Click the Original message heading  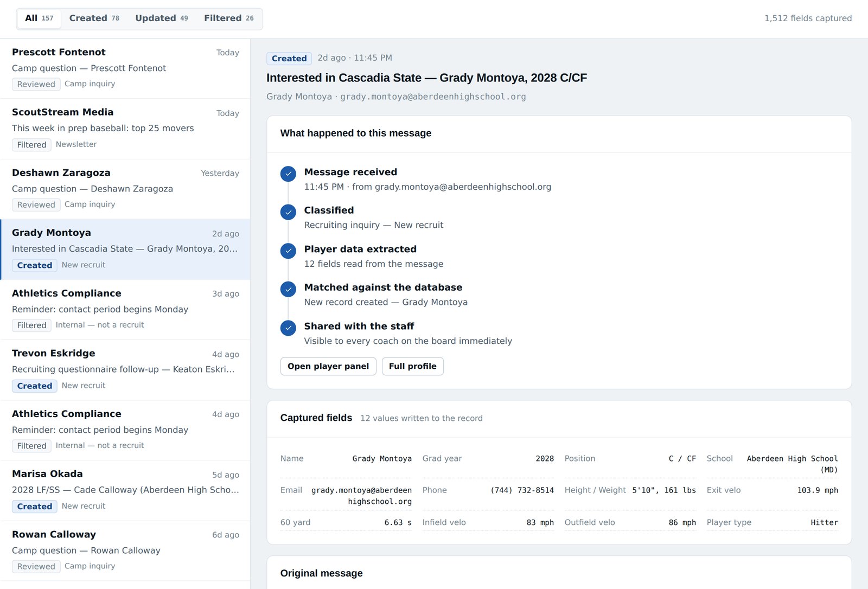(321, 573)
